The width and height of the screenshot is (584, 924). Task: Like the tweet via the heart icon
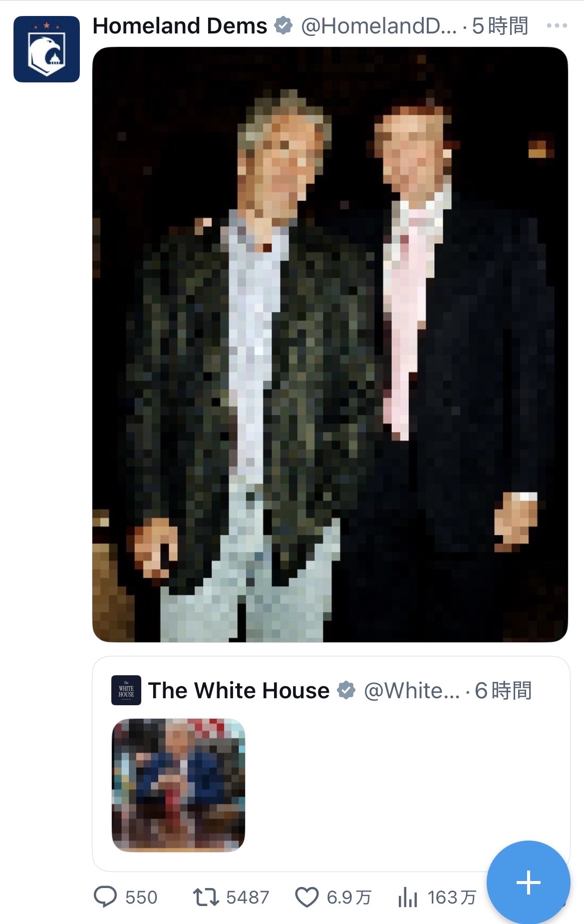click(306, 897)
